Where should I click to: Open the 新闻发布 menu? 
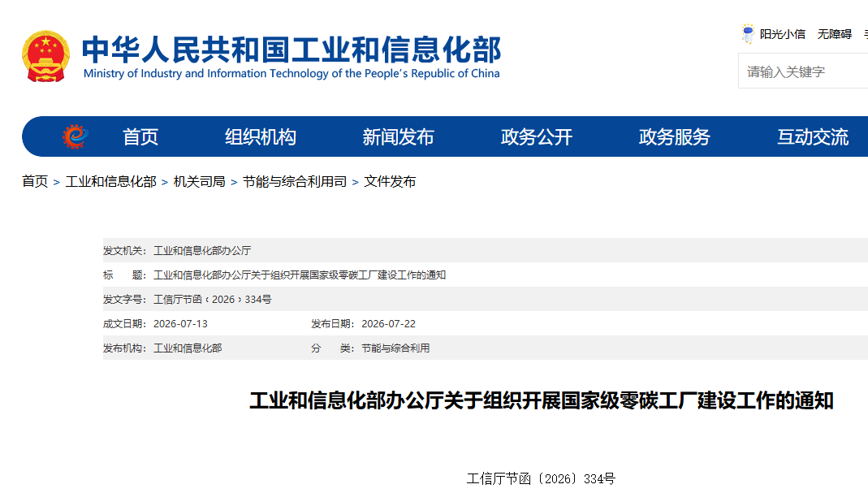[398, 136]
